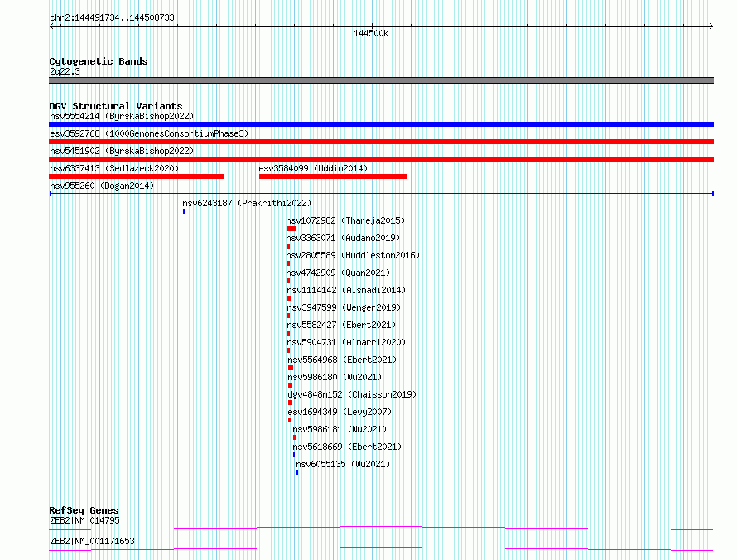Click the red esv3592768 variant bar

pyautogui.click(x=381, y=142)
